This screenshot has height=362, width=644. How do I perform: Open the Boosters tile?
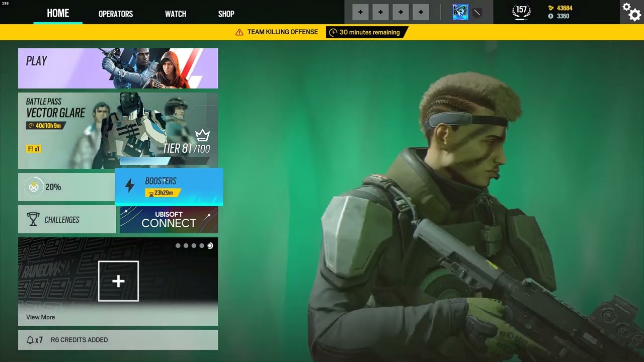point(169,187)
